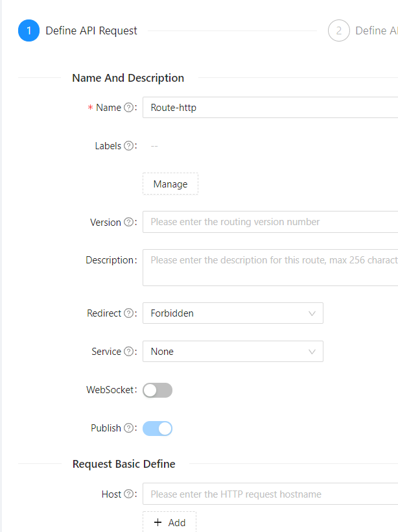Select the WebSocket label text
This screenshot has height=532, width=398.
pyautogui.click(x=111, y=390)
